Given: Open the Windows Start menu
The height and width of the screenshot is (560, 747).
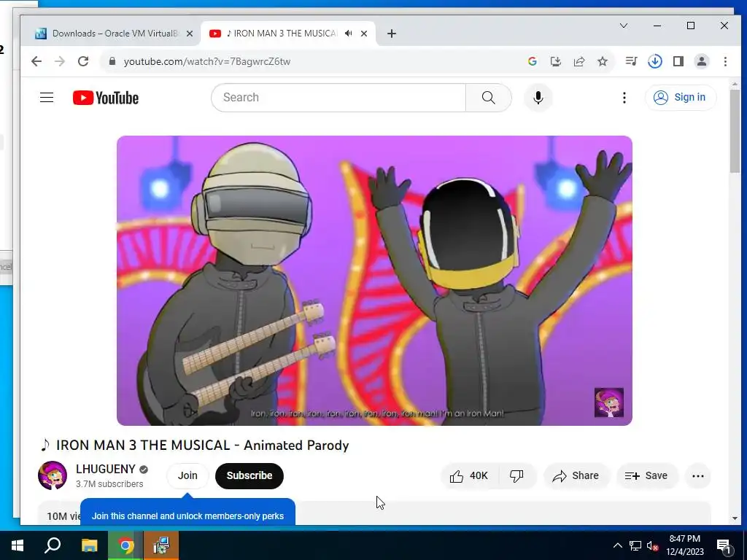Looking at the screenshot, I should 18,545.
